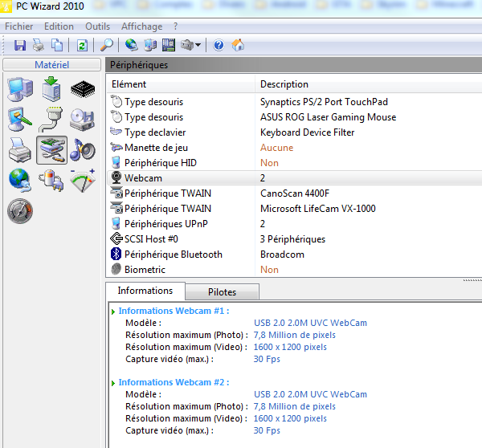482x448 pixels.
Task: Collapse the Informations Webcam #2 section
Action: point(113,382)
